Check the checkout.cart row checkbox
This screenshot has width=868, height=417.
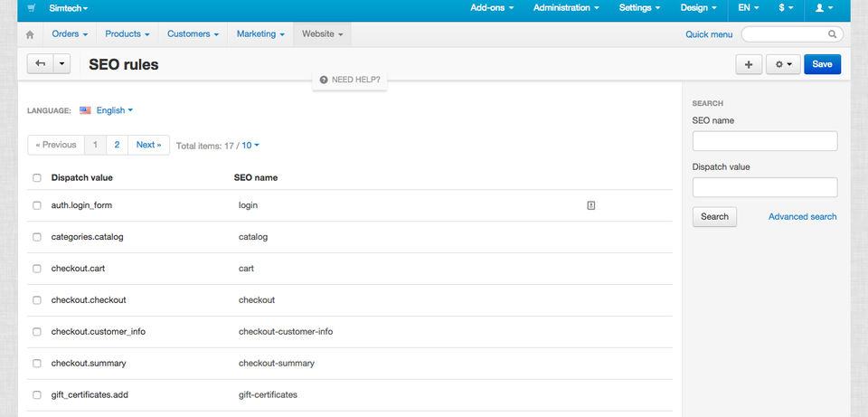[x=36, y=269]
